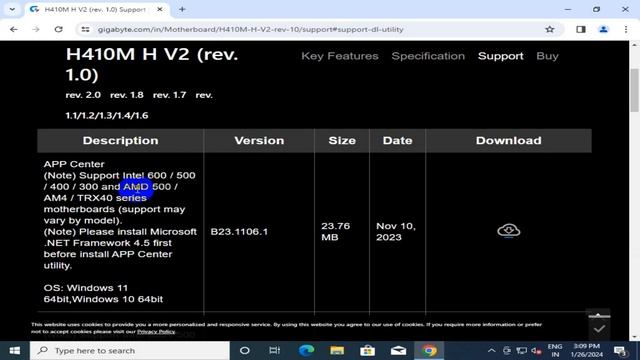Open the Specification section
640x360 pixels.
[x=428, y=56]
